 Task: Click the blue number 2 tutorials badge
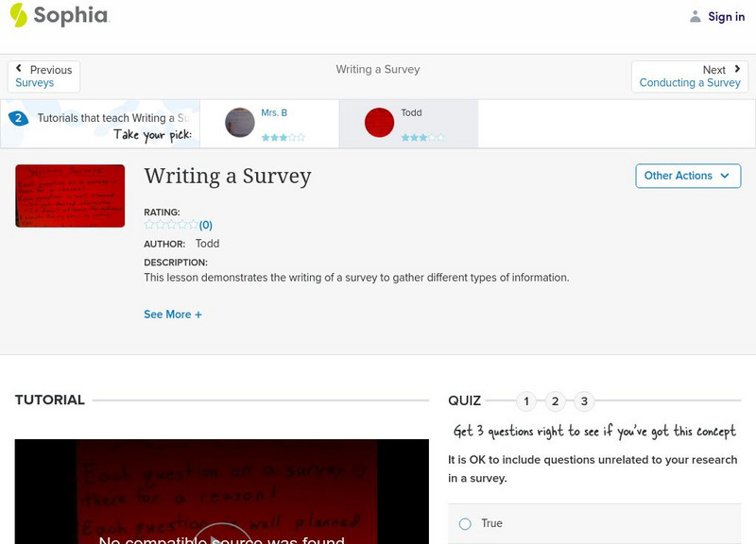[x=17, y=118]
